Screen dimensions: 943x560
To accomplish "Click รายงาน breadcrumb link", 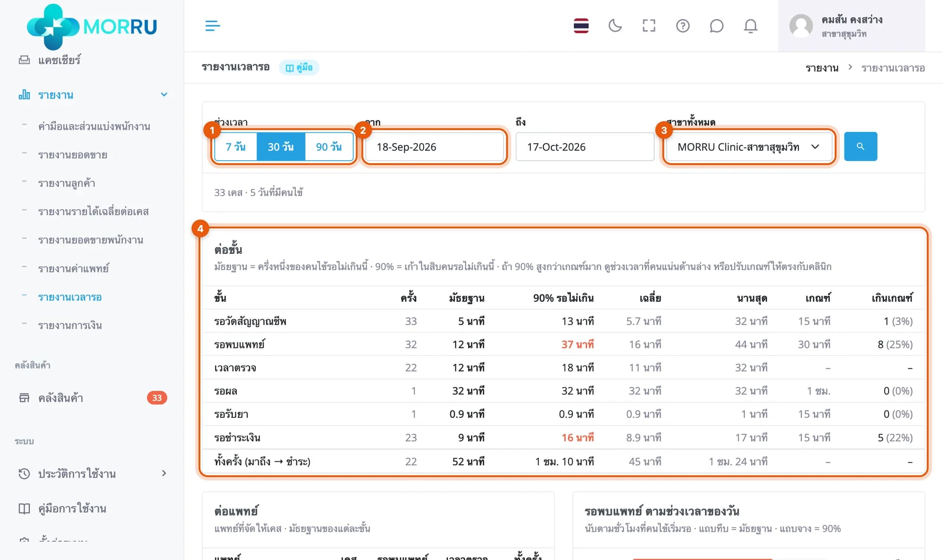I will tap(822, 68).
